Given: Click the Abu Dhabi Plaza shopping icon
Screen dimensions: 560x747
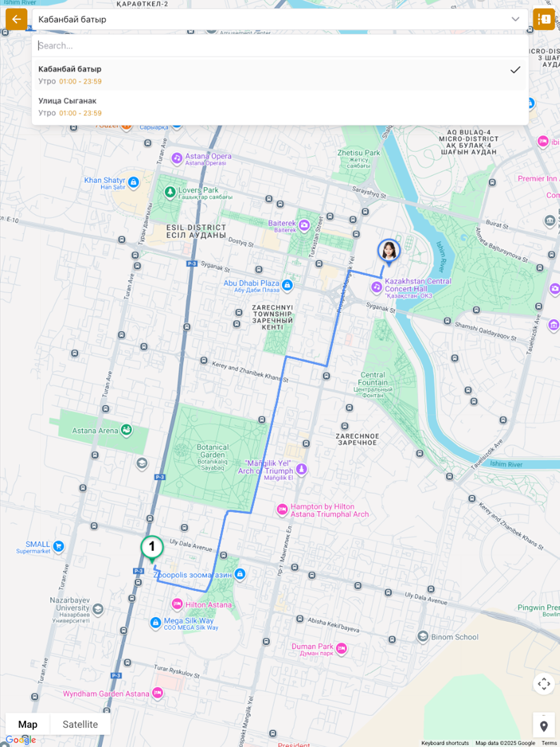Looking at the screenshot, I should pyautogui.click(x=287, y=285).
